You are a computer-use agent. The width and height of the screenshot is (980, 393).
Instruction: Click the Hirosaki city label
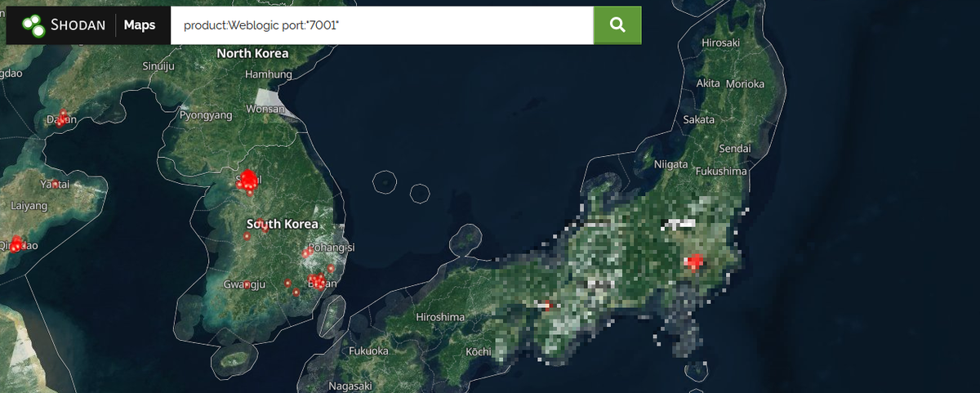[x=720, y=42]
